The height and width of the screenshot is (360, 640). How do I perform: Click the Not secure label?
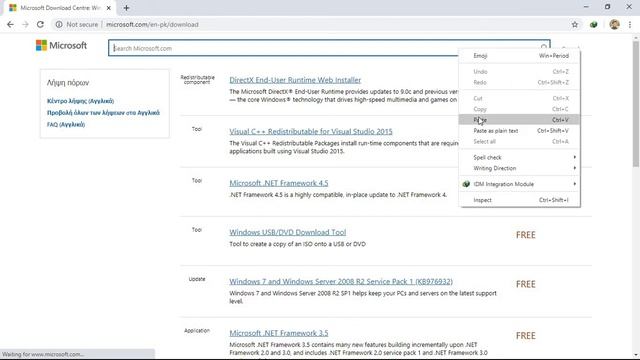tap(82, 24)
